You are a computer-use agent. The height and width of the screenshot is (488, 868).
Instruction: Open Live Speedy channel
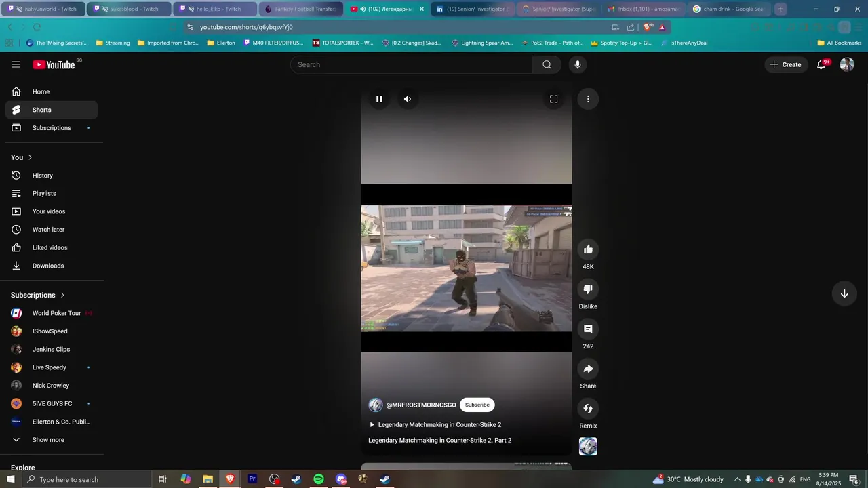(52, 367)
